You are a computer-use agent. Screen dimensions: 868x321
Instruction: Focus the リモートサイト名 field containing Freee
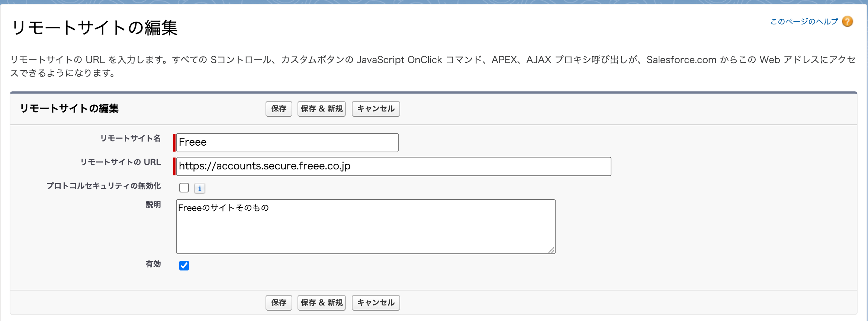287,143
